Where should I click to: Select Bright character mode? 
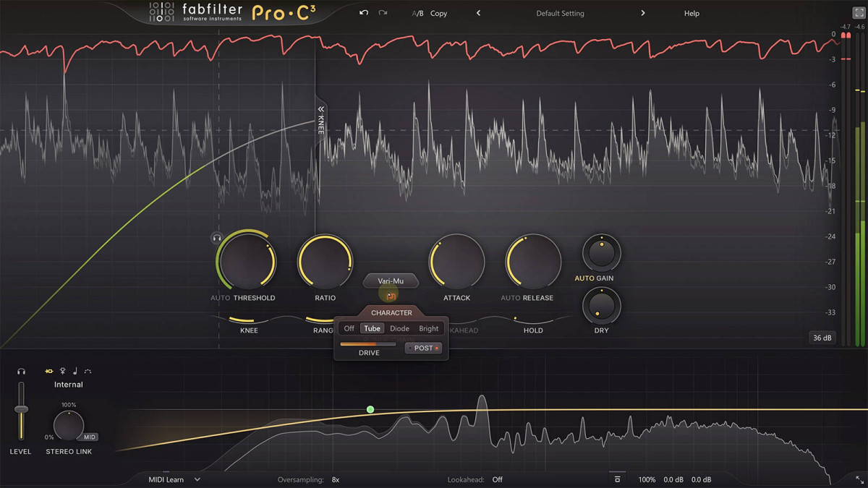click(429, 328)
